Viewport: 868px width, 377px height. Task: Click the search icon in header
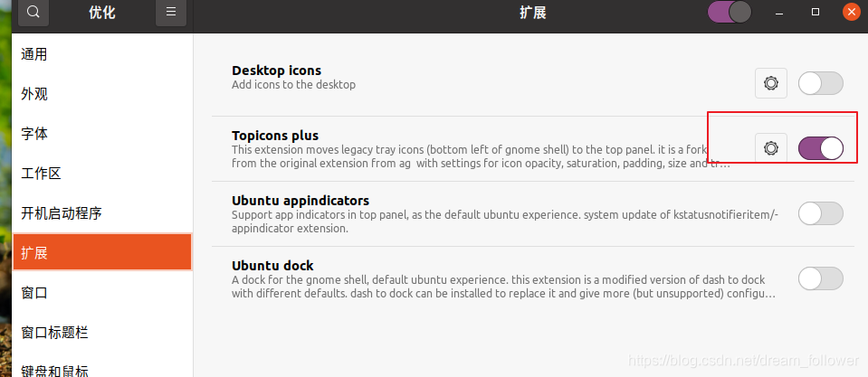pyautogui.click(x=33, y=12)
